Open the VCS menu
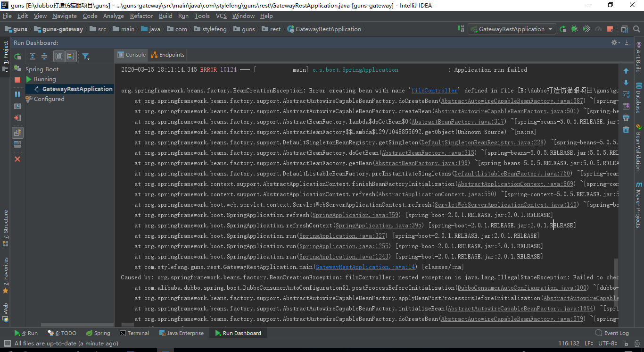Viewport: 644px width, 352px height. pos(221,16)
